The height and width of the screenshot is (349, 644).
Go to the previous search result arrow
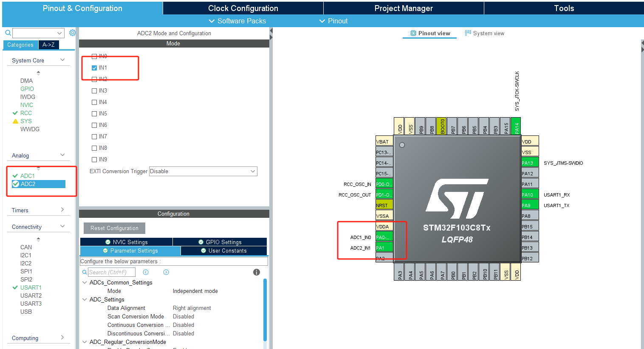coord(146,272)
